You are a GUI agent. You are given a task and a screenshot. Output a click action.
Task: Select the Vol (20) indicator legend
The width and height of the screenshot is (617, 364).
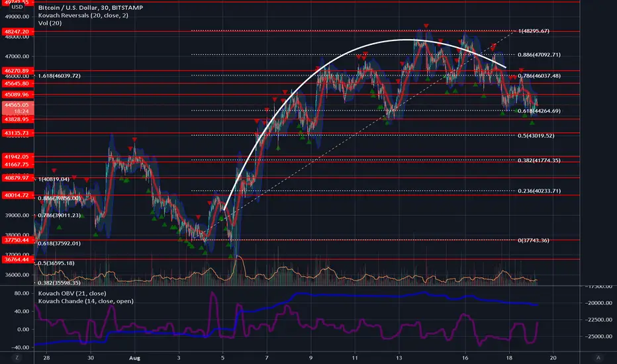(x=50, y=23)
